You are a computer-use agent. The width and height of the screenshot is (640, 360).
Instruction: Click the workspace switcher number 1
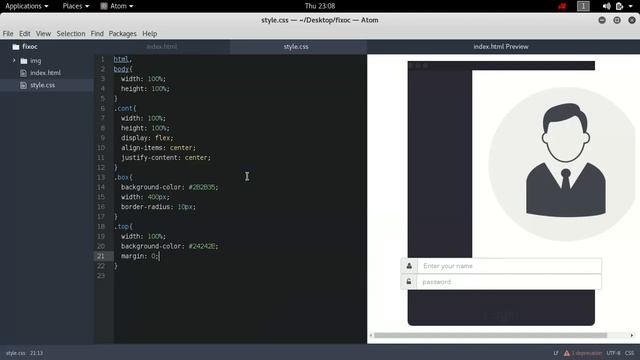coord(583,6)
